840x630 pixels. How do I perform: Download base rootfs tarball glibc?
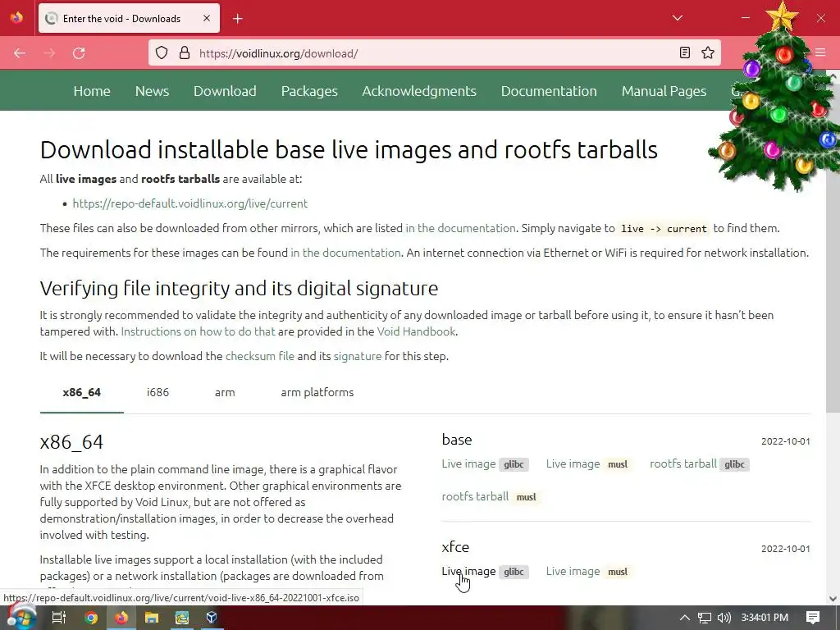click(x=700, y=464)
